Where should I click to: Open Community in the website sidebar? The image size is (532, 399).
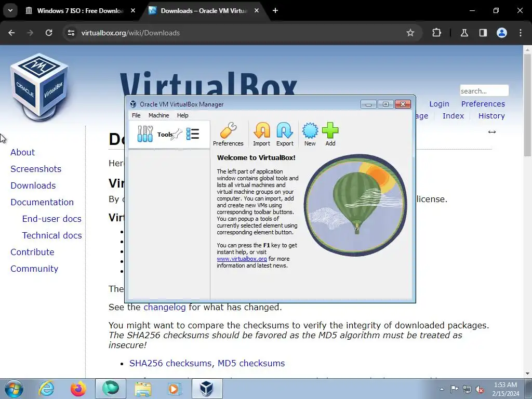click(x=34, y=269)
